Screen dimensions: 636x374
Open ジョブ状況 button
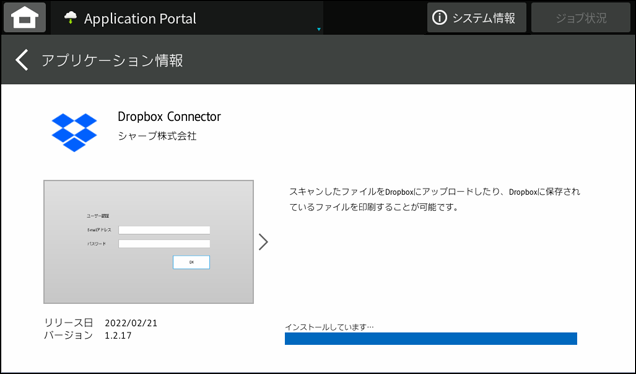pos(581,17)
